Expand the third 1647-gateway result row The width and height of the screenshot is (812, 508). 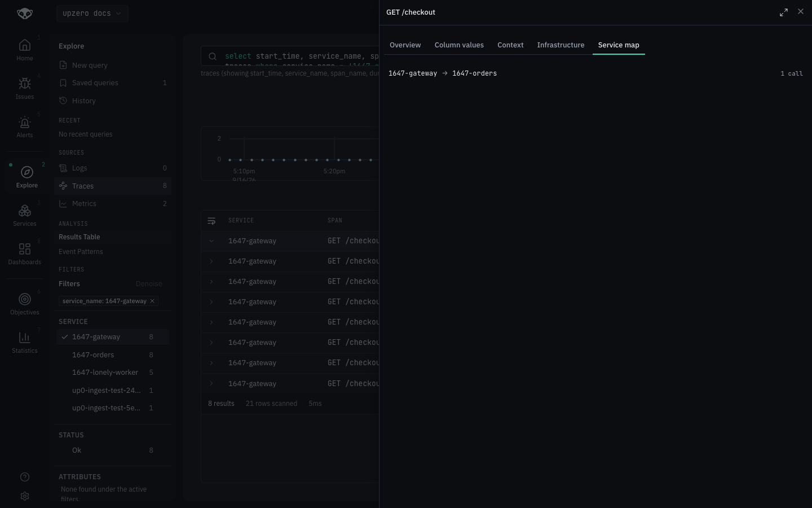click(211, 282)
